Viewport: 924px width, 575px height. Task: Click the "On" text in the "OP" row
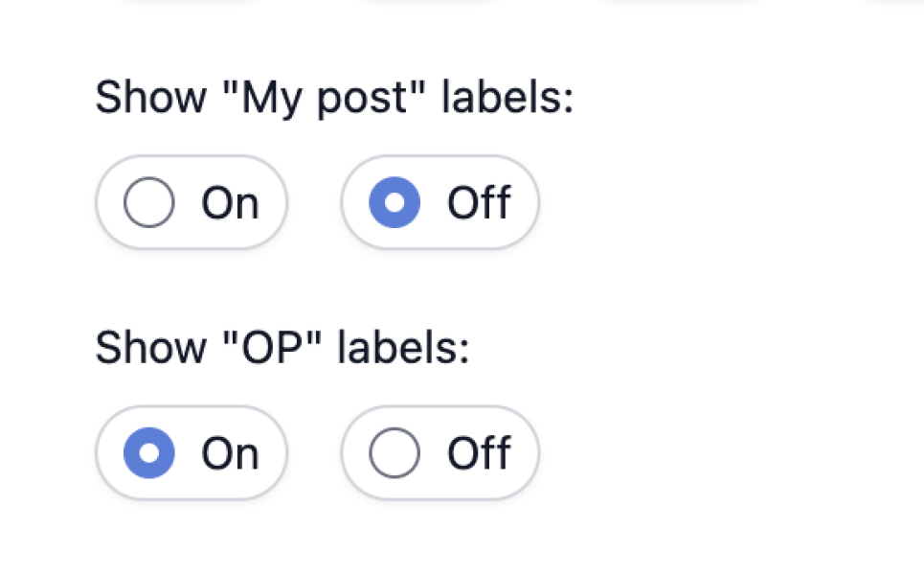pyautogui.click(x=230, y=452)
